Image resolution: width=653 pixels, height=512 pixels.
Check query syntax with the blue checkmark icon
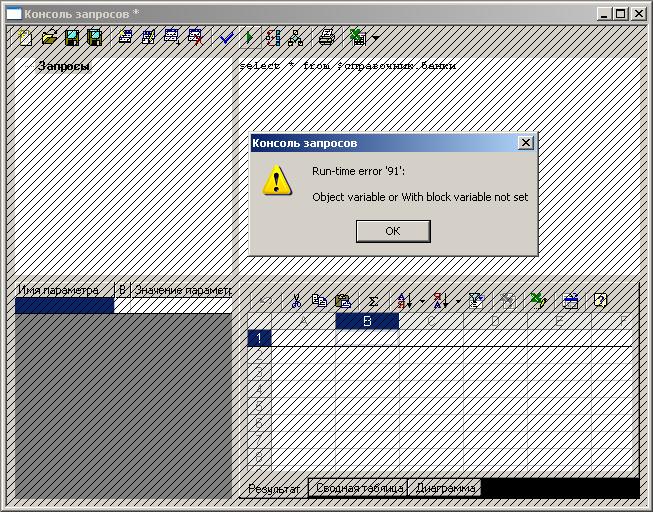tap(226, 38)
